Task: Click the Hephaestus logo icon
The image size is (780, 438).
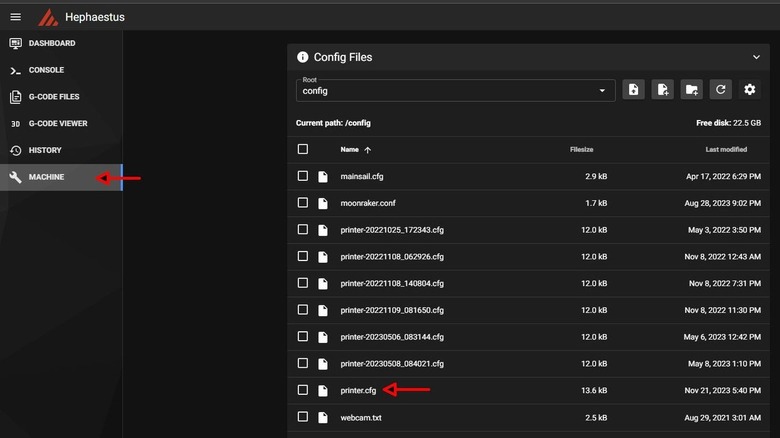Action: tap(47, 17)
